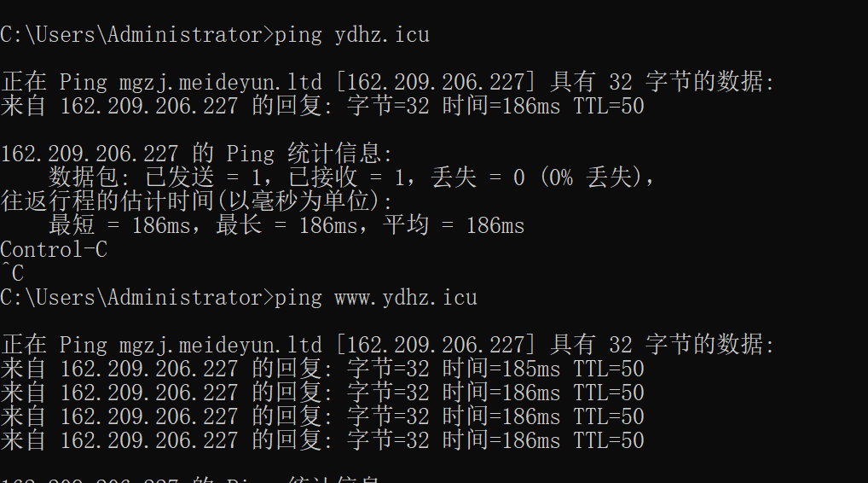Click the "^C" interrupt marker line
The image size is (868, 483).
click(12, 274)
